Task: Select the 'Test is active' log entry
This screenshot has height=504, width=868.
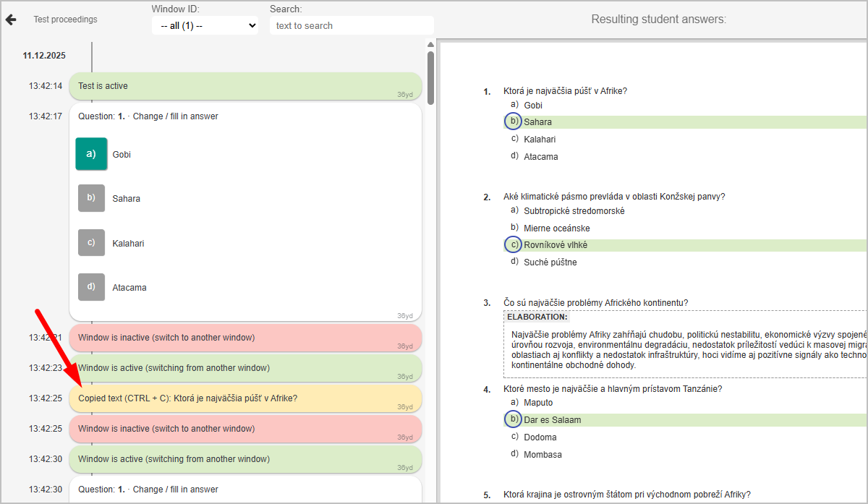Action: point(245,86)
